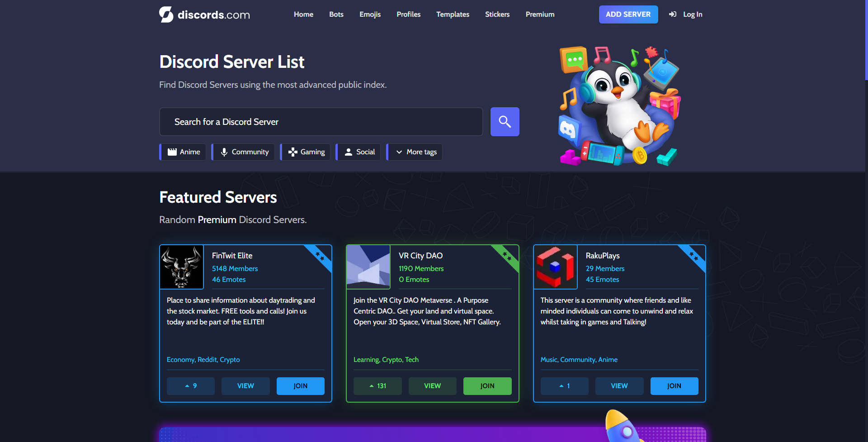Choose the Gaming tag filter
868x442 pixels.
(x=306, y=152)
